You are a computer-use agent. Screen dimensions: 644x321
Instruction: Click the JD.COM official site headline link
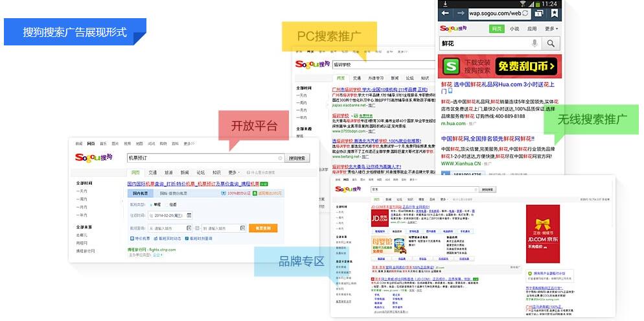400,207
